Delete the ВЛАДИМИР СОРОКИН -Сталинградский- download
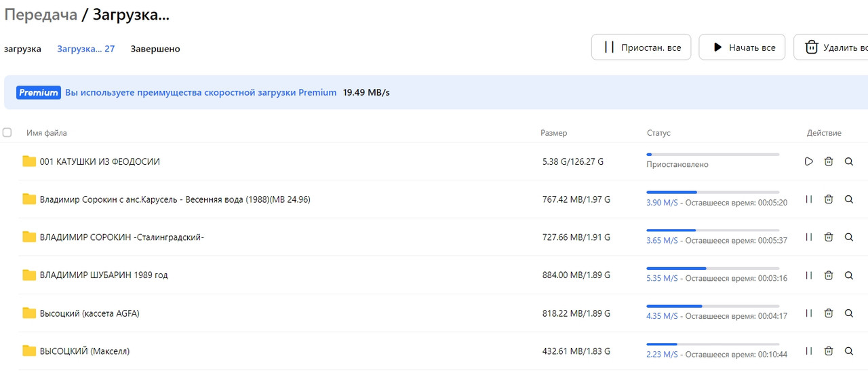This screenshot has height=373, width=868. 829,237
